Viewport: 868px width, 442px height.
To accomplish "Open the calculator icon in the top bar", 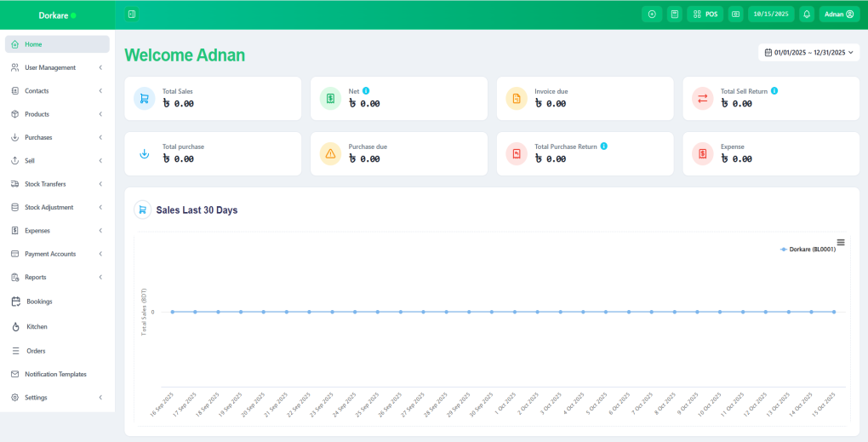I will point(674,14).
